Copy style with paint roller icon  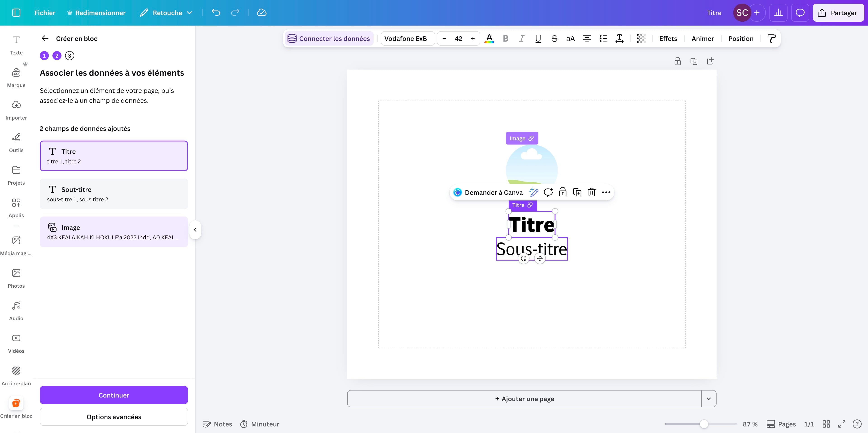[771, 39]
